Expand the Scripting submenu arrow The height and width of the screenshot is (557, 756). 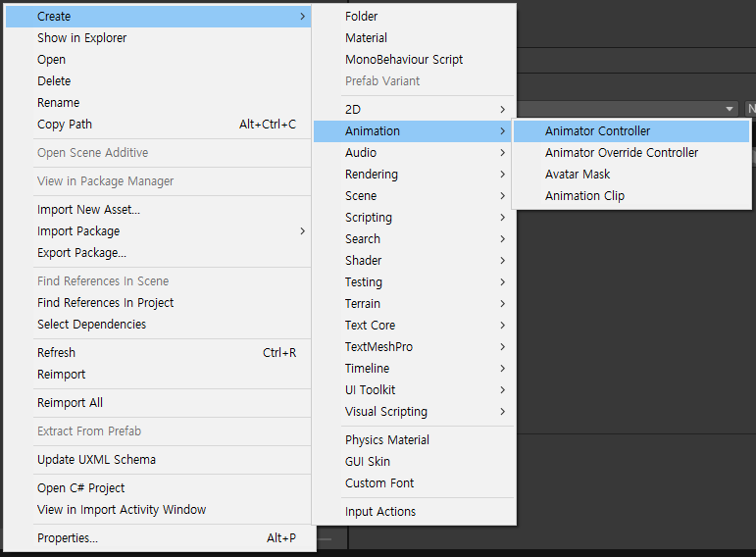pyautogui.click(x=502, y=218)
